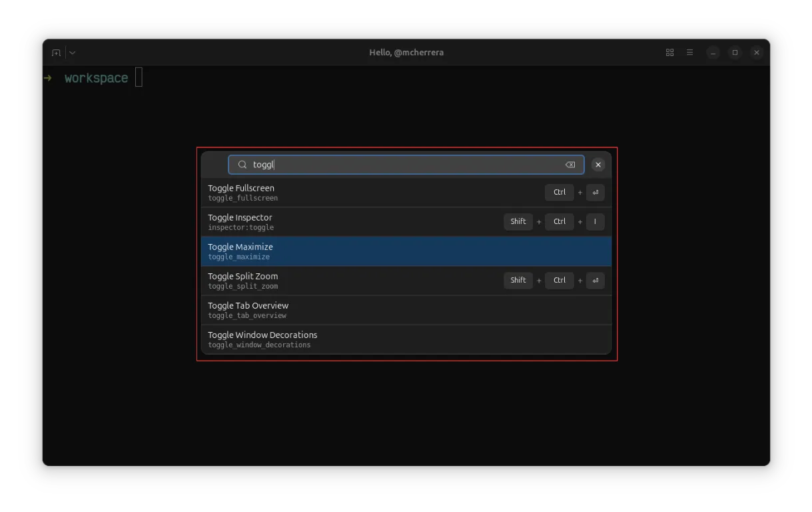812x512 pixels.
Task: Run the Toggle Fullscreen command
Action: (333, 193)
